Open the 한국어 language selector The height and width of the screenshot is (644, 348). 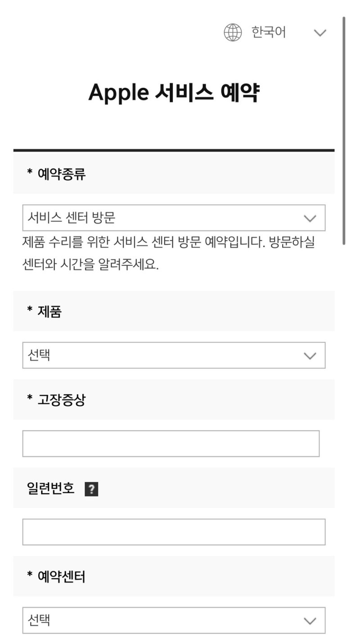[275, 33]
